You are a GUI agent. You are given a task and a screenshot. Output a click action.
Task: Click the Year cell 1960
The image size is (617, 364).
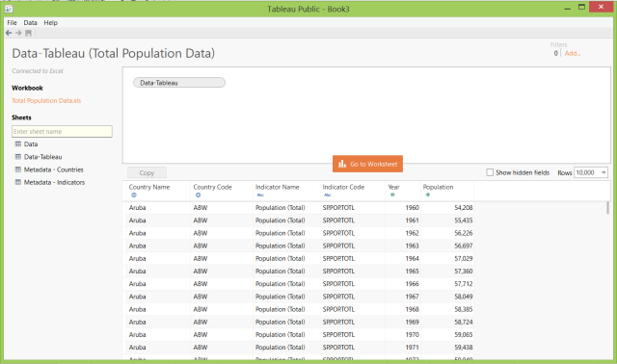tap(412, 208)
